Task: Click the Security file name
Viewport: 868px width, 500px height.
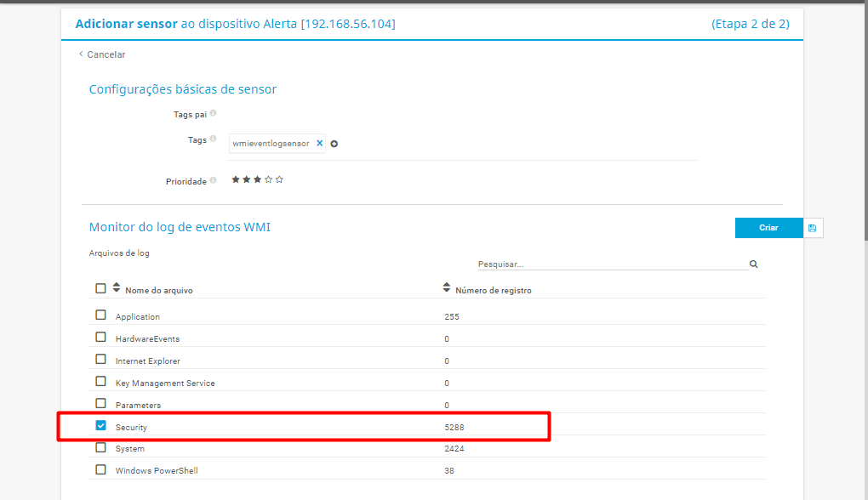Action: coord(131,428)
